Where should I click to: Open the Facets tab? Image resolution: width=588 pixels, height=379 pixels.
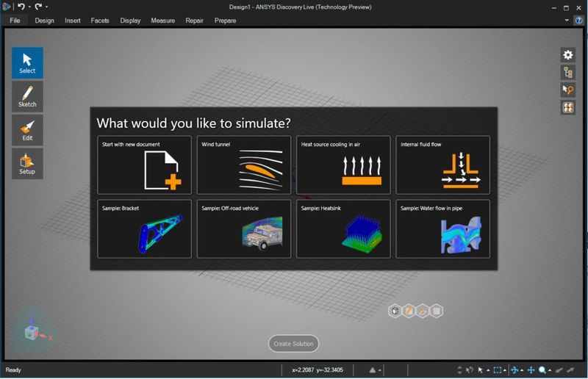click(x=100, y=21)
